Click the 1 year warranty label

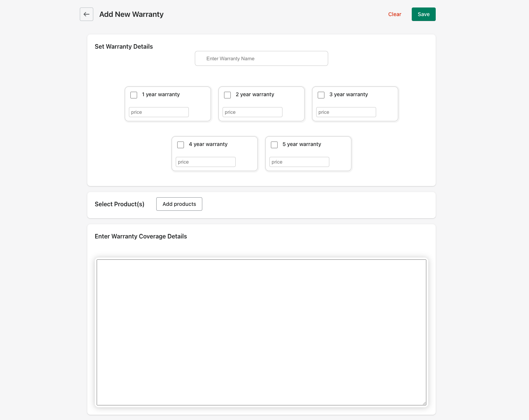pyautogui.click(x=161, y=94)
